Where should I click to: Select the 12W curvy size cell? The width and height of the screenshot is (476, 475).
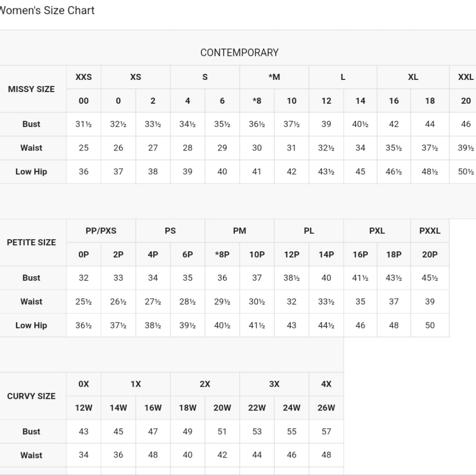pos(83,408)
